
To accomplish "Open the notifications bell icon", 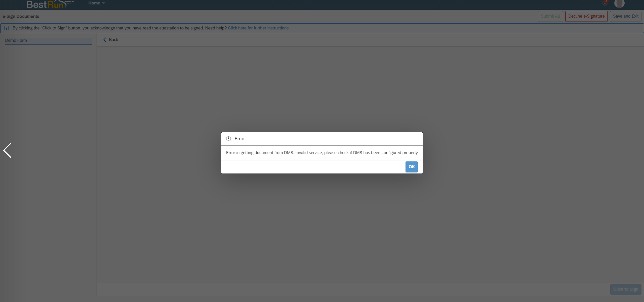I will pos(605,3).
